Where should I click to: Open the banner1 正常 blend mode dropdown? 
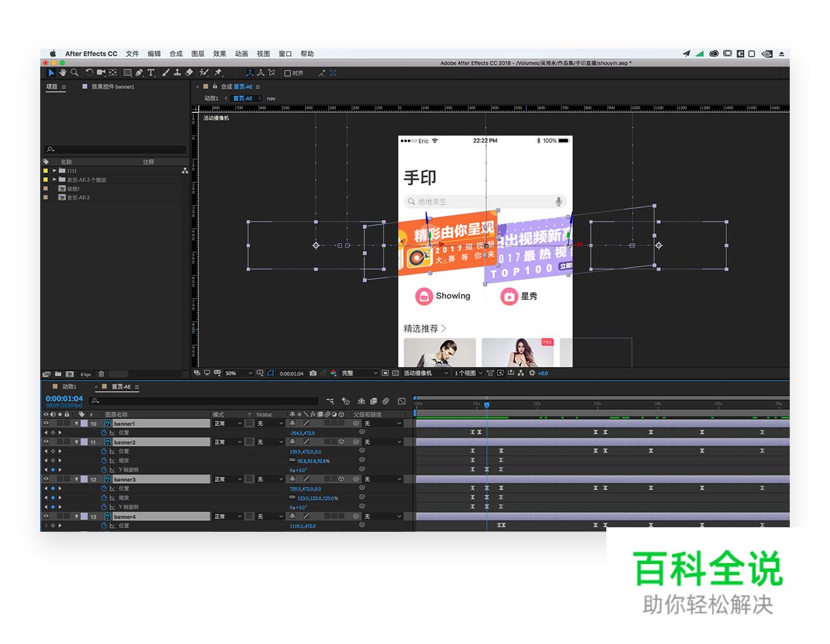[228, 423]
